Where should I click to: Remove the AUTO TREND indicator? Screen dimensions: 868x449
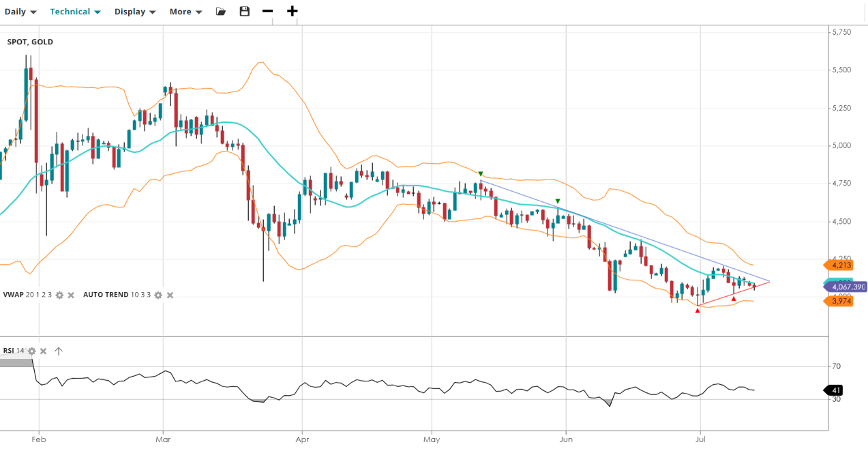point(170,295)
